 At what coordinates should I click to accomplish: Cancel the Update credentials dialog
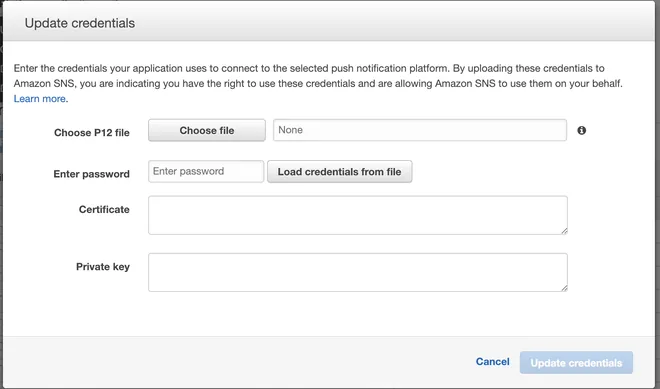pyautogui.click(x=492, y=362)
